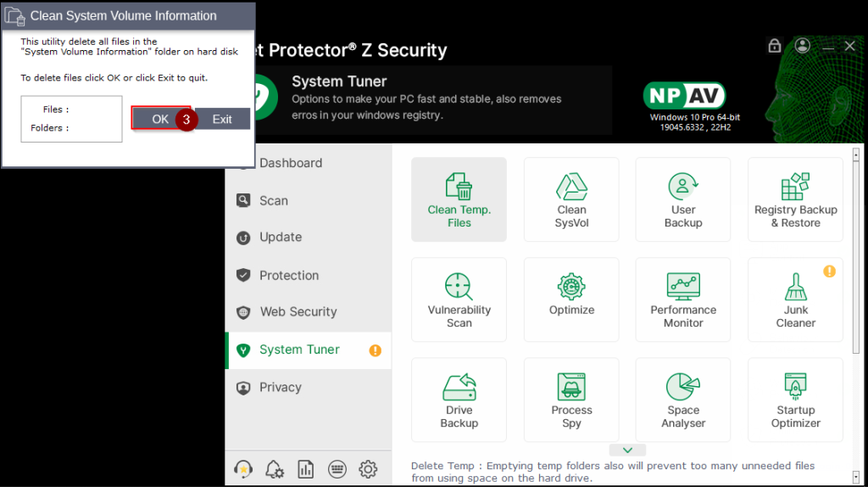Image resolution: width=868 pixels, height=487 pixels.
Task: Open settings gear in bottom toolbar
Action: pyautogui.click(x=368, y=468)
